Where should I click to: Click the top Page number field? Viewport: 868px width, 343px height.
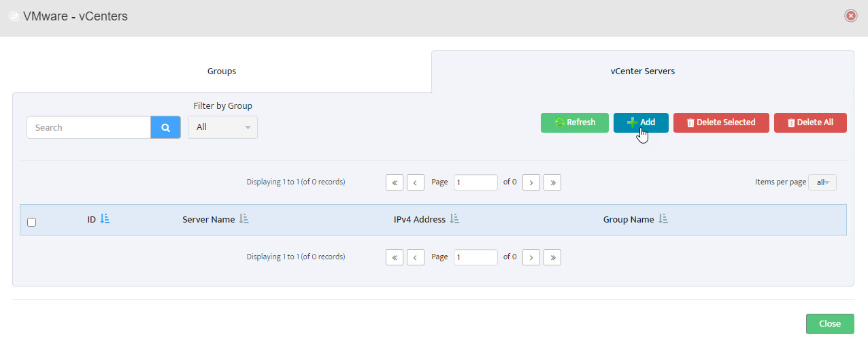click(475, 182)
